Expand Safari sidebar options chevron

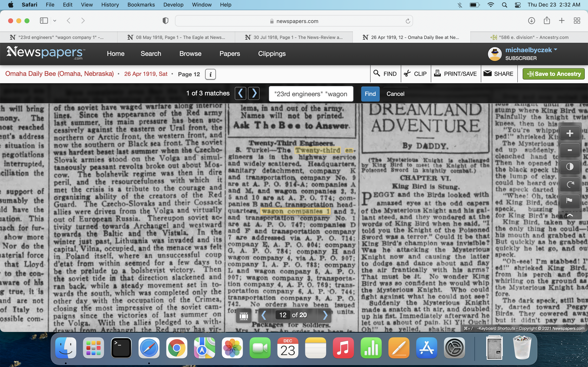(x=55, y=21)
